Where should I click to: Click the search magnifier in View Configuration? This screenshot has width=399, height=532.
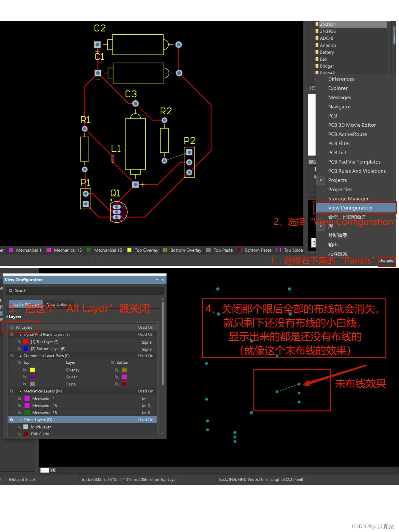pyautogui.click(x=11, y=291)
